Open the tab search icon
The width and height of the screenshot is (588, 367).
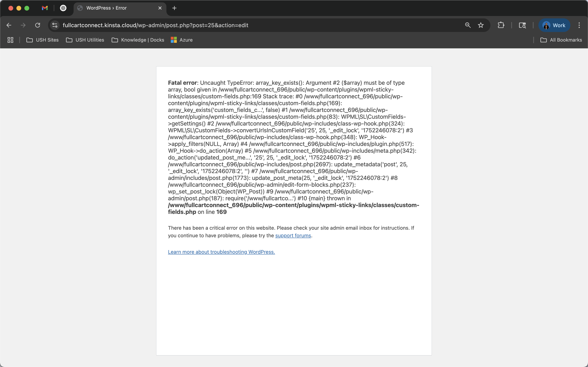[x=522, y=25]
